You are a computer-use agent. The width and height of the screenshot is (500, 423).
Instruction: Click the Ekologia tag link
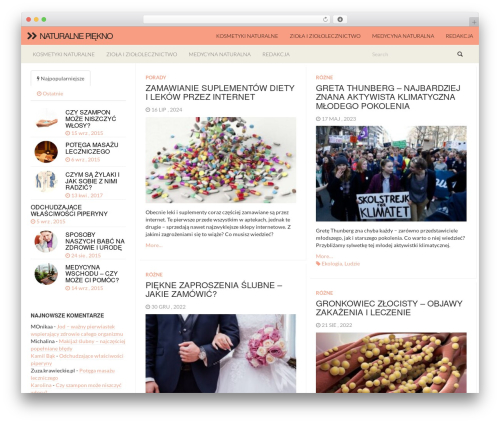click(332, 264)
